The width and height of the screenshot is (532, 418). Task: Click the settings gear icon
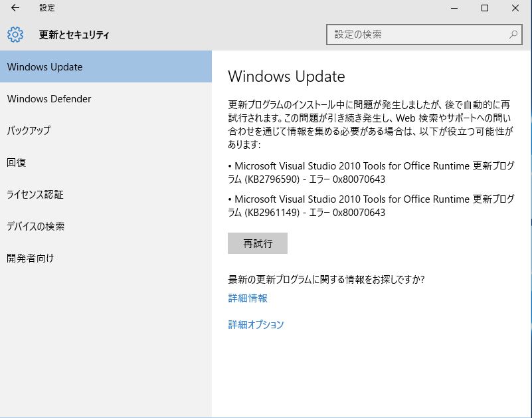click(x=15, y=35)
